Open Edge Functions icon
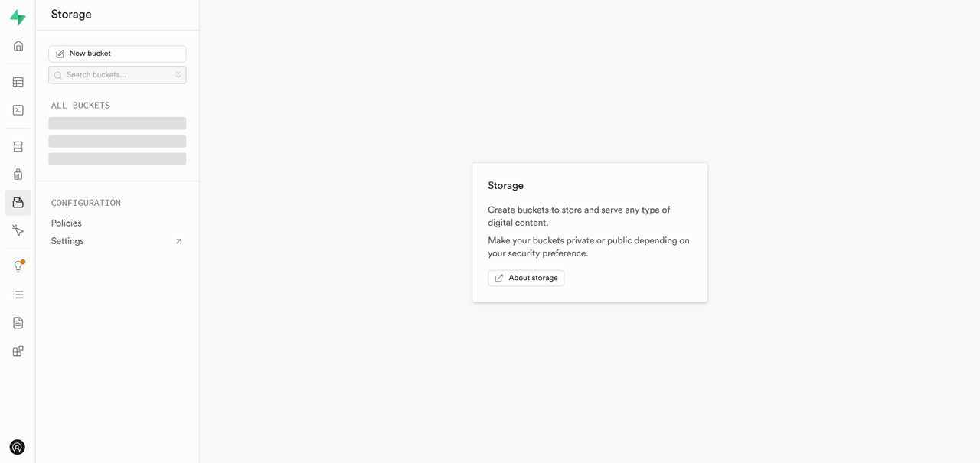This screenshot has width=980, height=463. pos(18,230)
